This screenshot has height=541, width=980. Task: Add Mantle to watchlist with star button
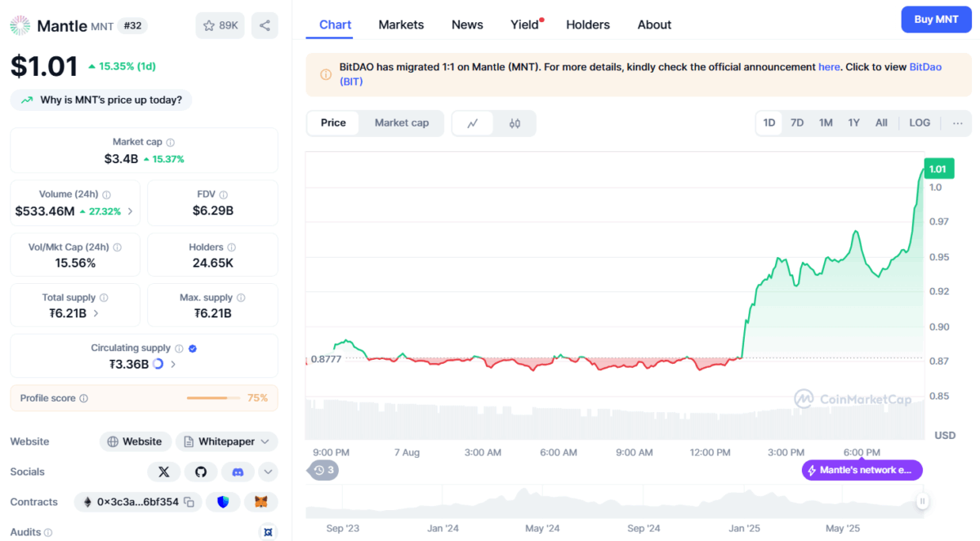220,25
